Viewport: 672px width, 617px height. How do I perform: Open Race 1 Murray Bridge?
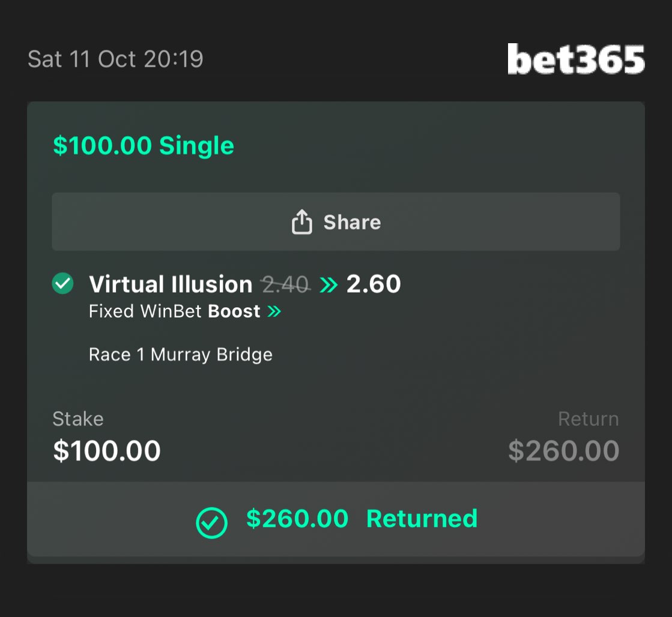click(180, 355)
